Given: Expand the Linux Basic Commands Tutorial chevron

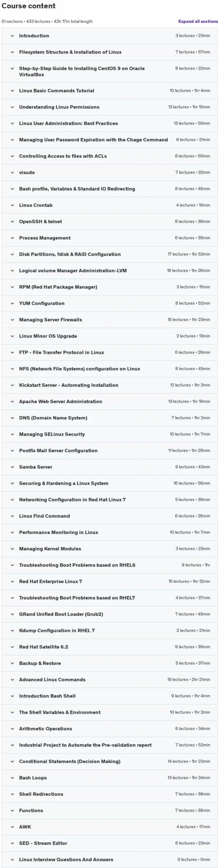Looking at the screenshot, I should tap(12, 91).
